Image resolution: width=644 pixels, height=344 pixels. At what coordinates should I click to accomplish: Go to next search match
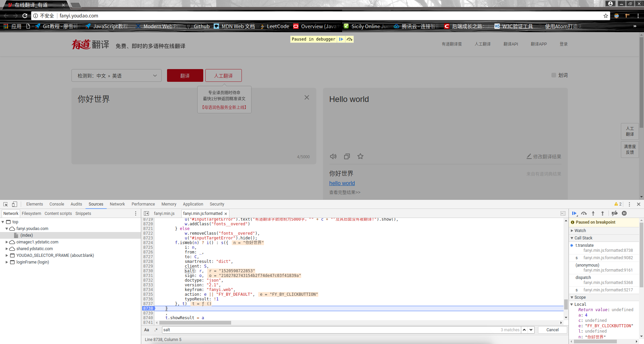pyautogui.click(x=531, y=330)
